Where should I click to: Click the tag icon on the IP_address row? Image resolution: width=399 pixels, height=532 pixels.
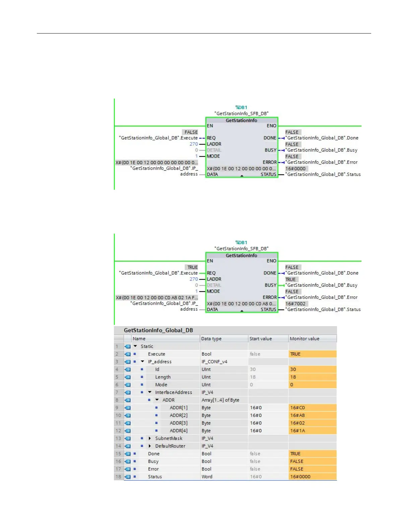coord(128,362)
